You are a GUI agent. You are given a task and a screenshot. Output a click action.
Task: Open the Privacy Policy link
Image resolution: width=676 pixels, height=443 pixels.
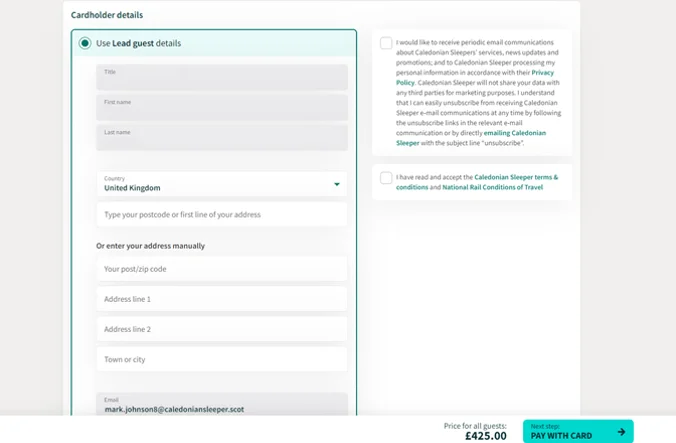(543, 72)
